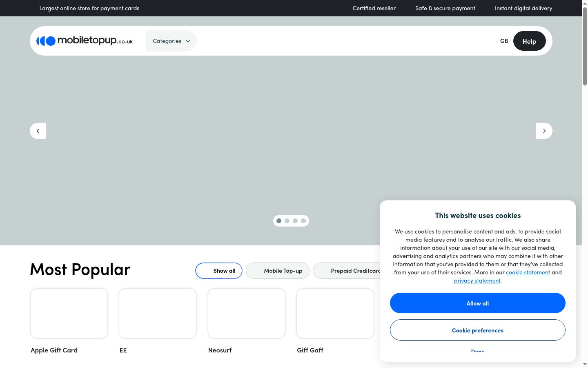The image size is (588, 368).
Task: Go to the previous carousel slide
Action: 38,131
